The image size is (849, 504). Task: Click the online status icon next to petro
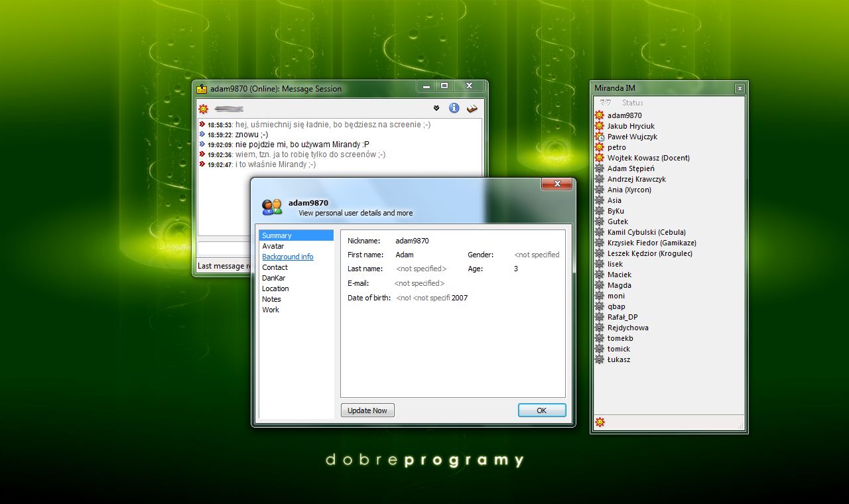(x=600, y=147)
